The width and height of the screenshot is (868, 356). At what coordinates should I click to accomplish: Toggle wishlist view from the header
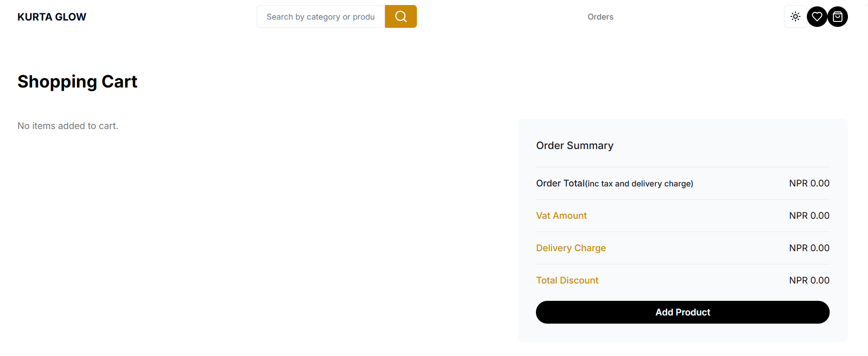click(816, 16)
